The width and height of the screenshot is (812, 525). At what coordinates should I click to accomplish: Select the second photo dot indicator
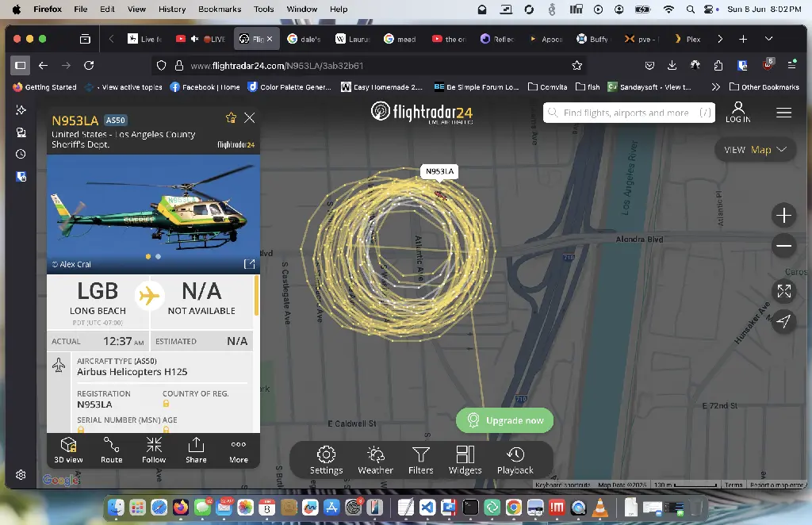[x=159, y=256]
